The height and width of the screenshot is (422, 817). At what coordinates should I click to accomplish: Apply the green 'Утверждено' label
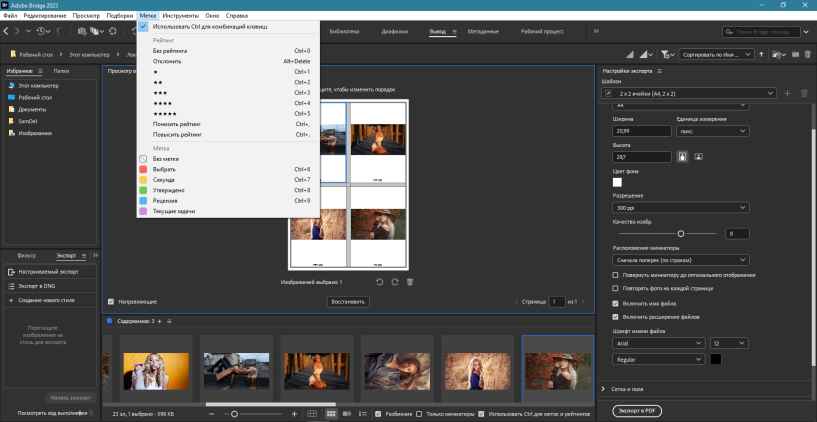pyautogui.click(x=170, y=189)
